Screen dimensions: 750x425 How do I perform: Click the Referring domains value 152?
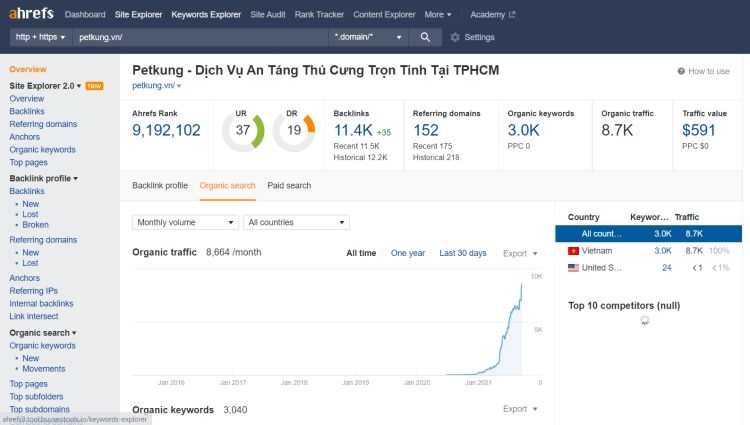pyautogui.click(x=426, y=130)
